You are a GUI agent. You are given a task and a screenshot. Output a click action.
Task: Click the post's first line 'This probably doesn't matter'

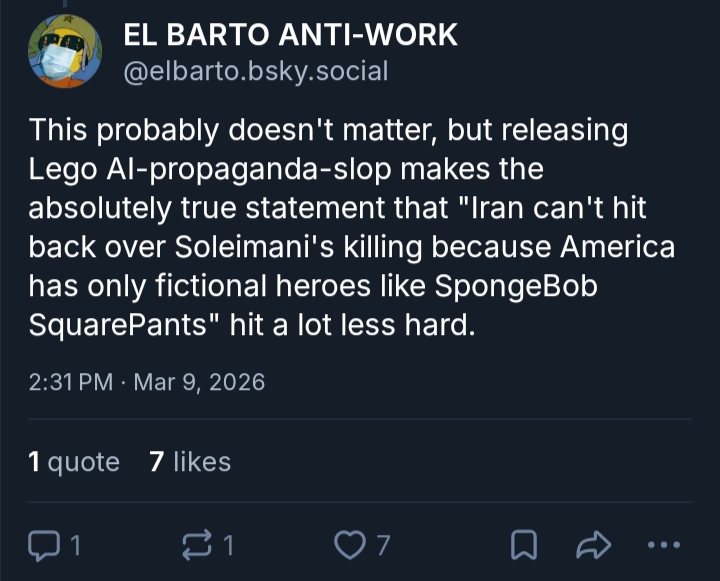[234, 130]
